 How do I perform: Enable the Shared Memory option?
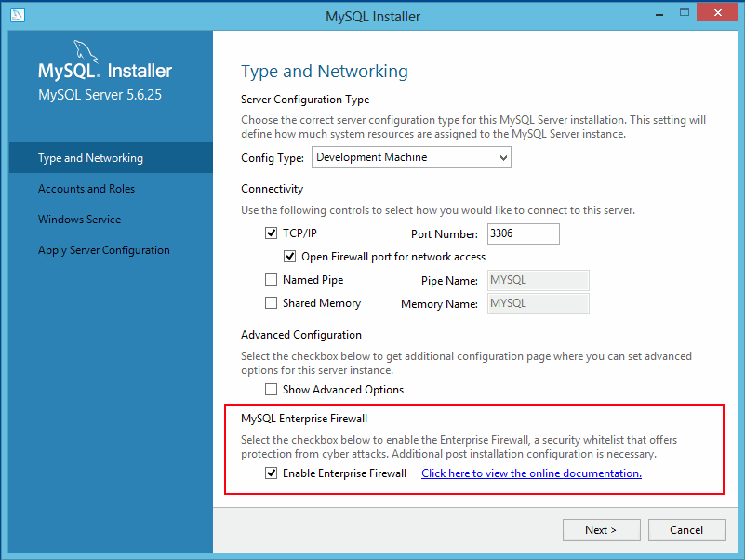click(271, 302)
